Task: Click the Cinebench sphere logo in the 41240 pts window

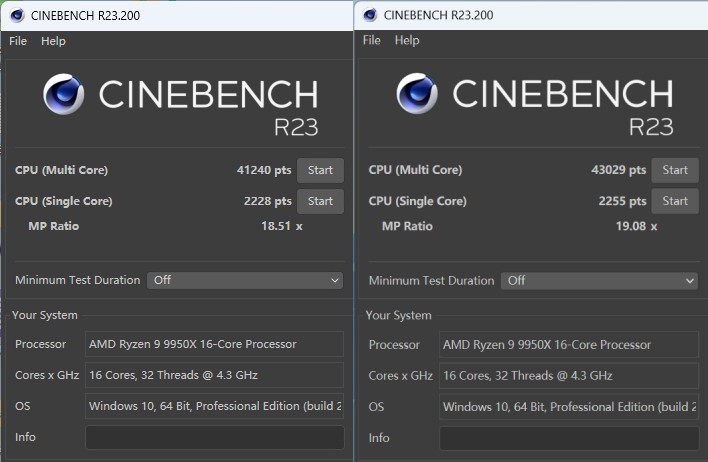Action: 64,95
